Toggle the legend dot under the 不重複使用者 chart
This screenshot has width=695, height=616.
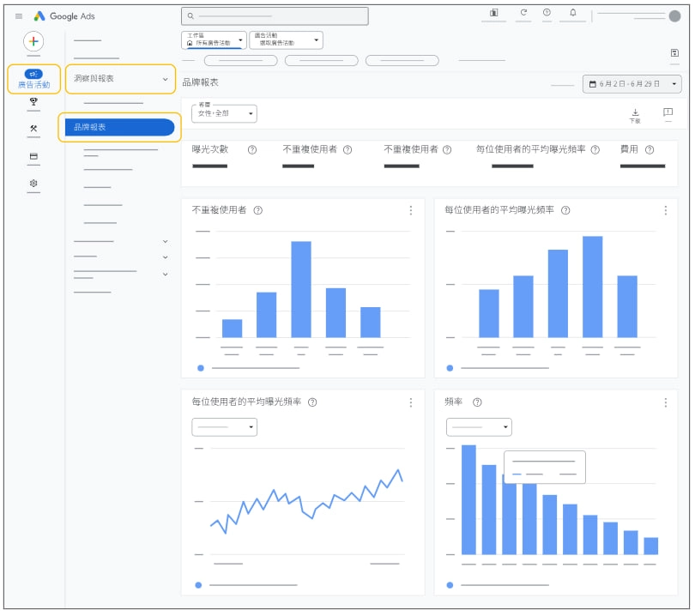pyautogui.click(x=199, y=368)
